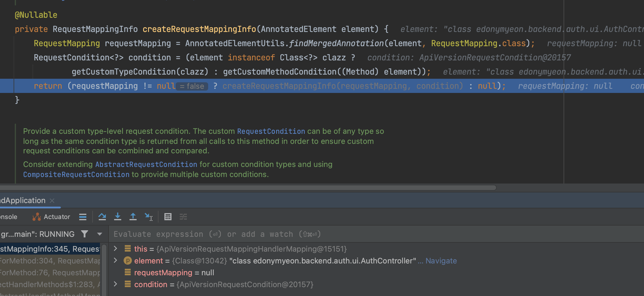Open the thread selector dropdown arrow
644x296 pixels.
pyautogui.click(x=100, y=234)
